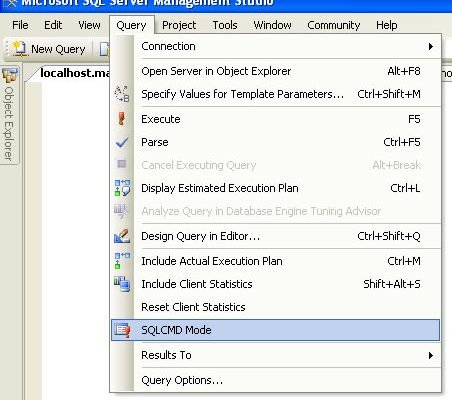Open the Window menu
This screenshot has width=452, height=400.
point(272,25)
